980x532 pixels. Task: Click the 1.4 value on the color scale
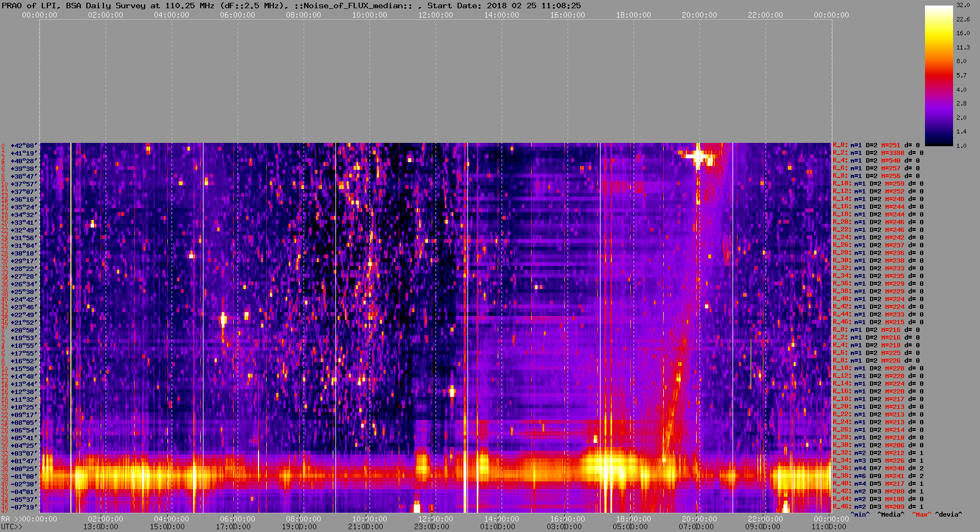click(961, 132)
